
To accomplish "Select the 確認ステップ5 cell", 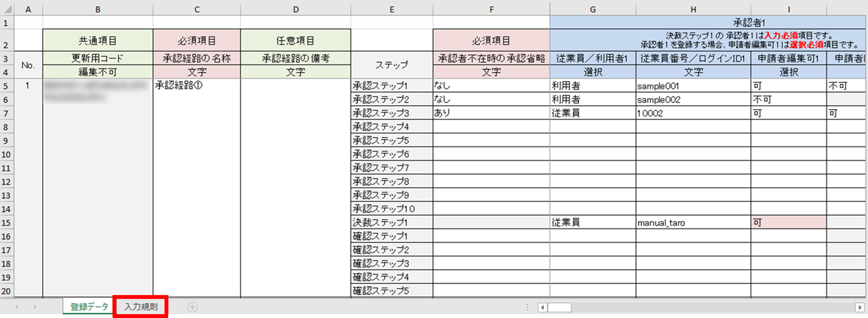I will 392,291.
